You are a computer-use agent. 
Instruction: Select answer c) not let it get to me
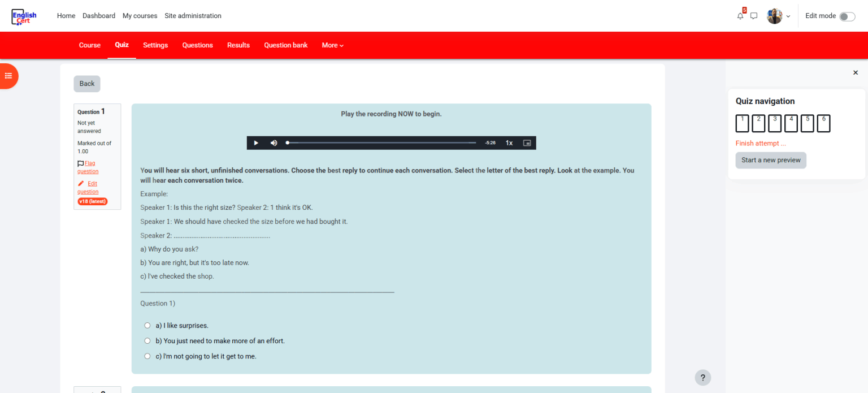(x=147, y=356)
